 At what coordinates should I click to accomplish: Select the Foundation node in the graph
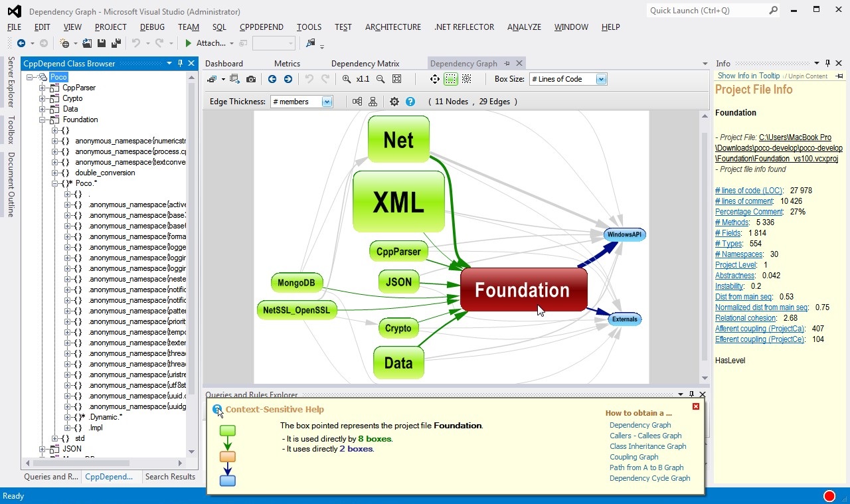(x=524, y=290)
